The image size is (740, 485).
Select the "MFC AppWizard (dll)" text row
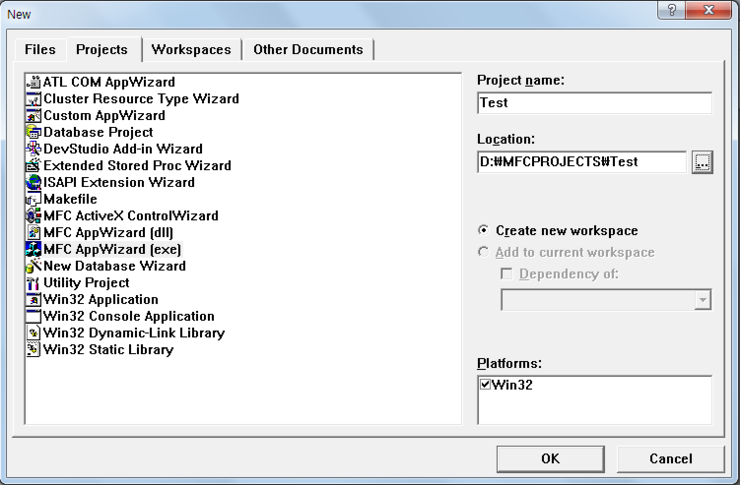pos(109,233)
